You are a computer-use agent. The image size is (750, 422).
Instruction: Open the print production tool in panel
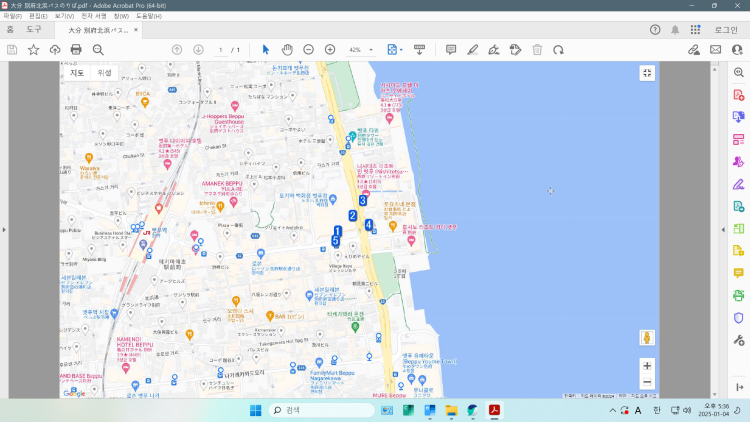coord(739,295)
